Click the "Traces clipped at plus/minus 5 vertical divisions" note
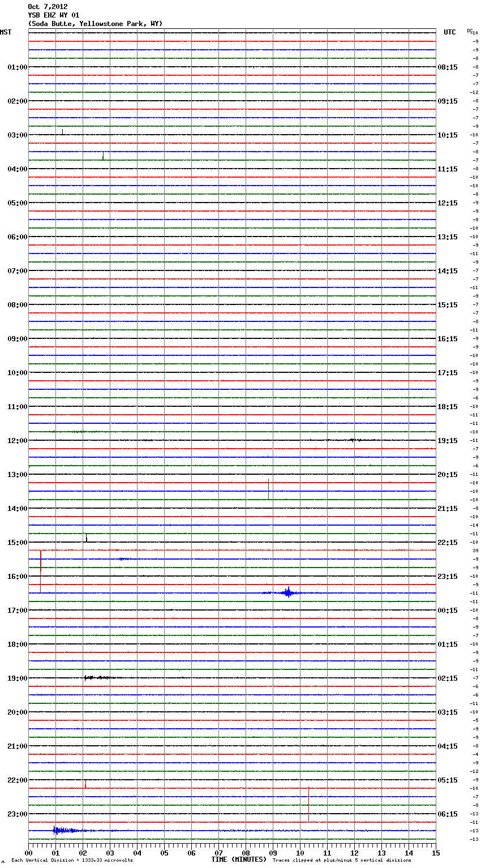This screenshot has height=868, width=481. [x=342, y=860]
